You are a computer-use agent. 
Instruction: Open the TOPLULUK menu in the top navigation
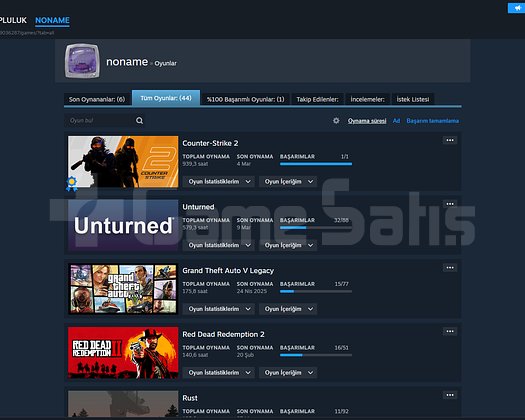point(13,20)
